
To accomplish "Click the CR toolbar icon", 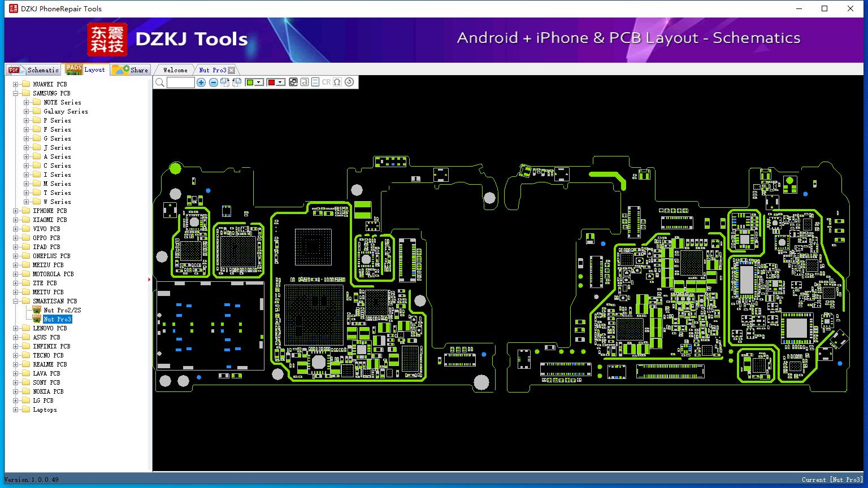I will click(x=326, y=82).
